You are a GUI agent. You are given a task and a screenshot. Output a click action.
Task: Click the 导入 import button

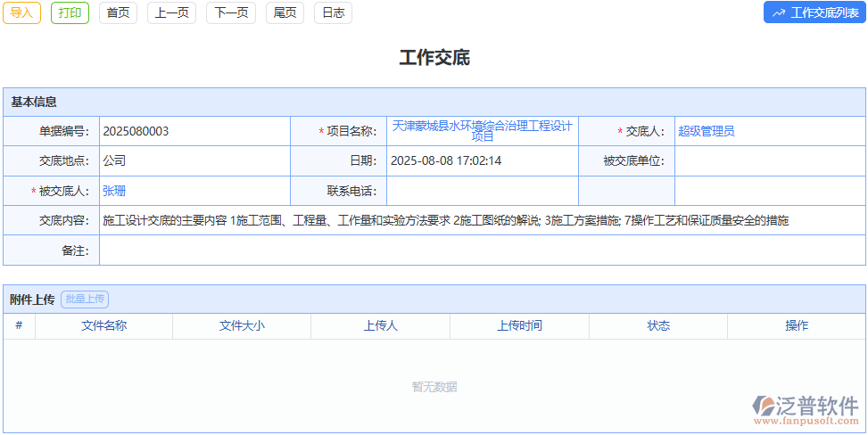(x=21, y=12)
